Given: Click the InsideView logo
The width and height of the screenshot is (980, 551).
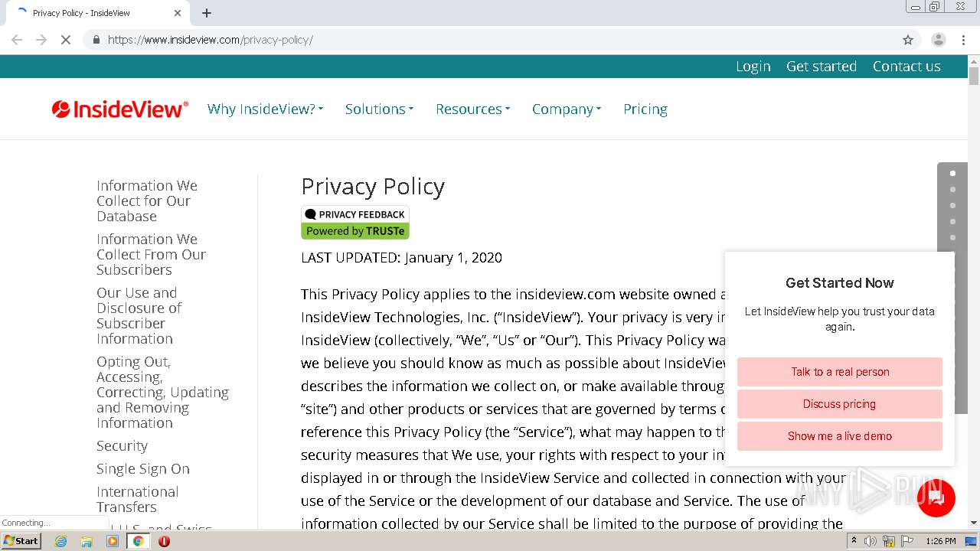Looking at the screenshot, I should click(120, 109).
